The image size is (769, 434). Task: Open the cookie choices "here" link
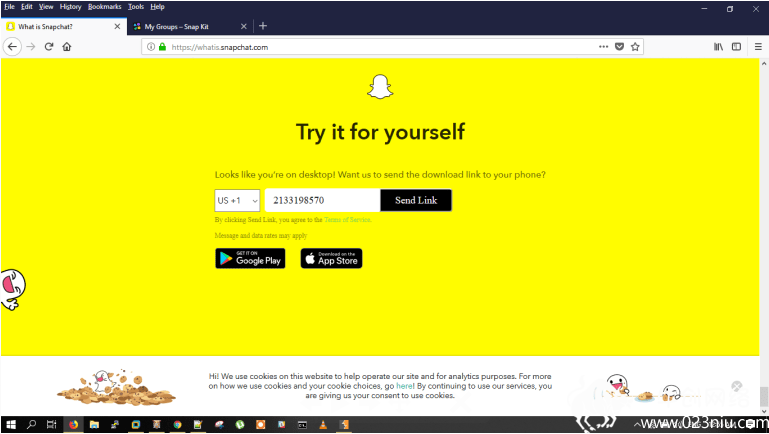click(404, 386)
